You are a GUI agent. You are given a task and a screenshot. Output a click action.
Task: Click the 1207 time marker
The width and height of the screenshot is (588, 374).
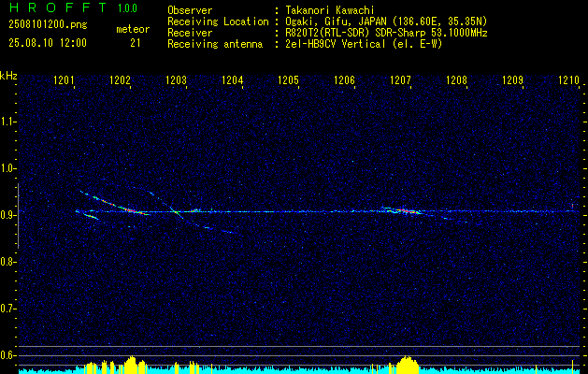click(400, 79)
